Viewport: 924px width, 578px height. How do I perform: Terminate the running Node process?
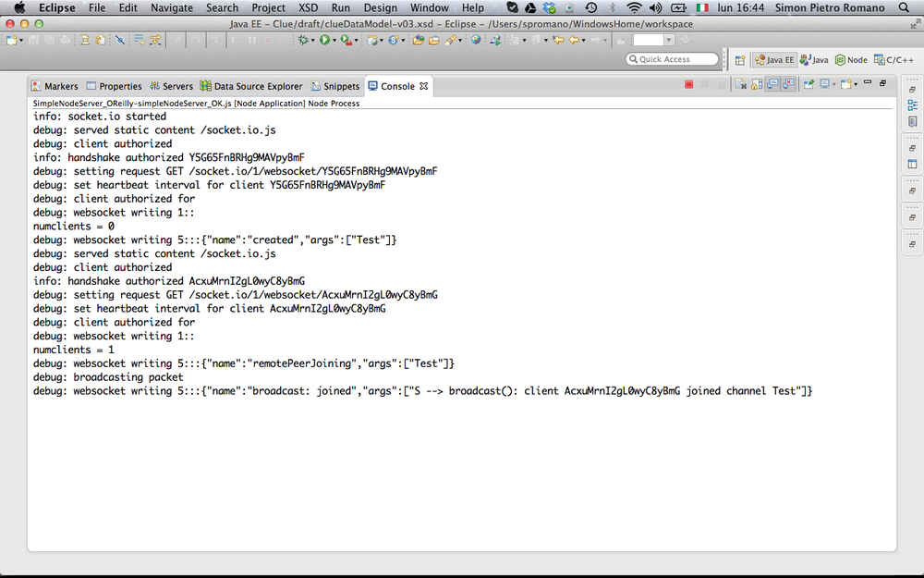point(689,85)
